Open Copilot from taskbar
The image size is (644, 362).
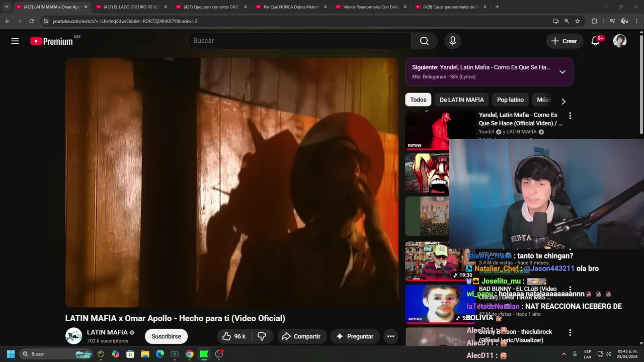pyautogui.click(x=116, y=354)
